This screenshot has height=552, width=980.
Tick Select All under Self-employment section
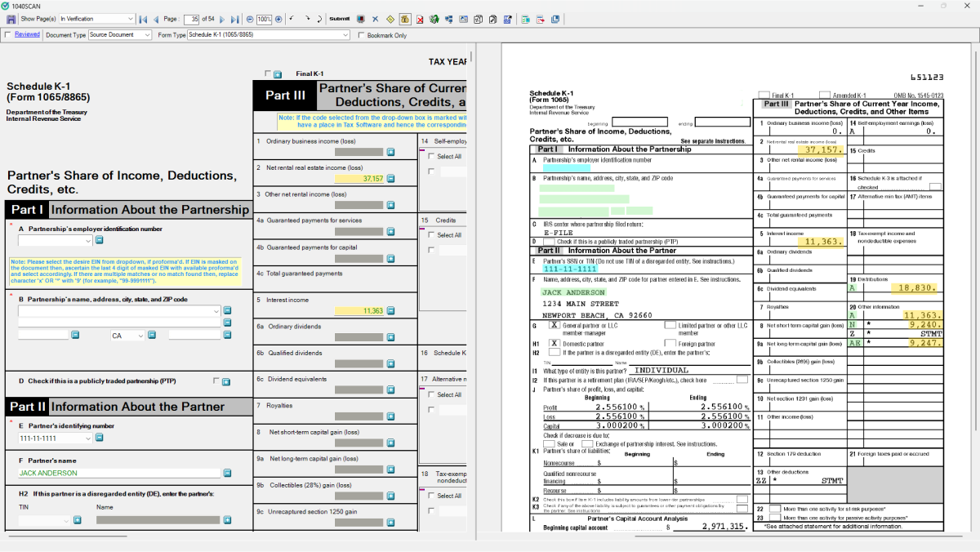(432, 157)
